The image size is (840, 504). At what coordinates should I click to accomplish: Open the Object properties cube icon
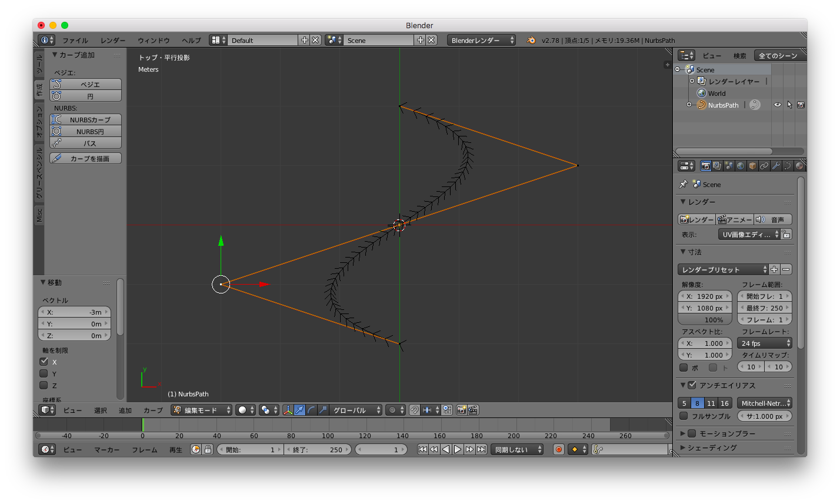pyautogui.click(x=752, y=165)
